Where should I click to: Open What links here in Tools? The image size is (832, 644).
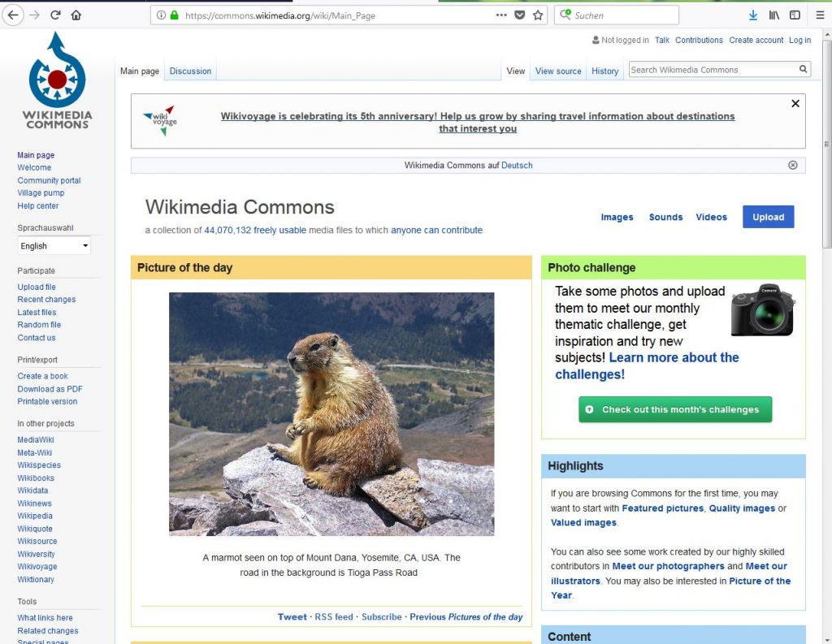[45, 617]
